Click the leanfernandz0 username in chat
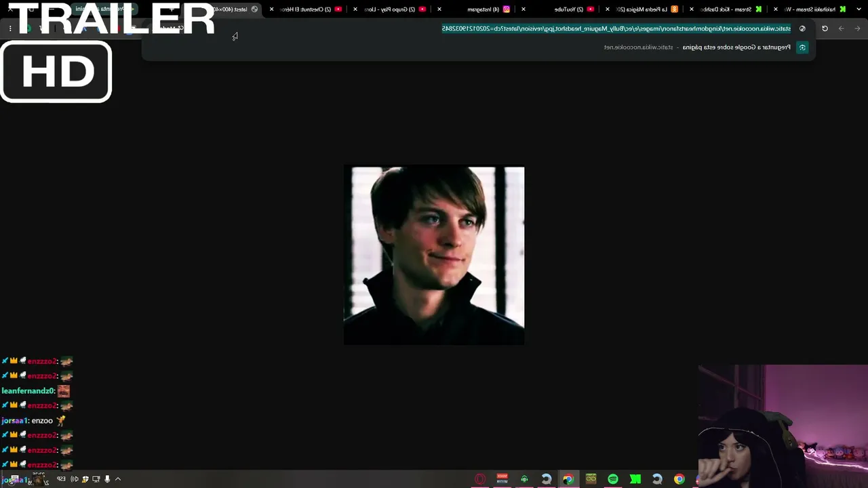The image size is (868, 488). (x=28, y=391)
